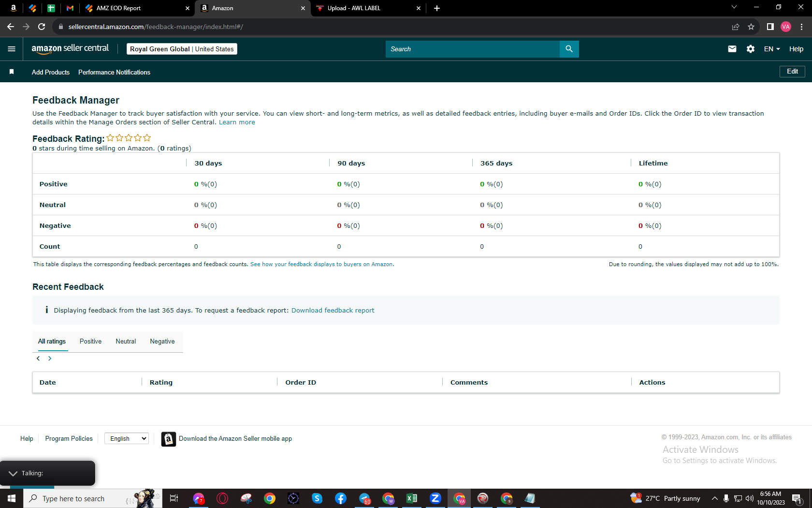
Task: Open the Royal Green Global account switcher
Action: pyautogui.click(x=182, y=49)
